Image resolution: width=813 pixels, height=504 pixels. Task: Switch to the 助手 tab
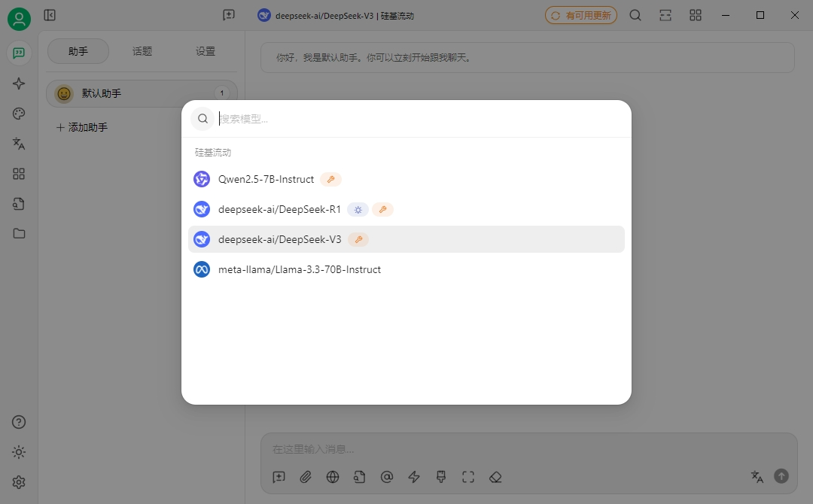[x=78, y=51]
